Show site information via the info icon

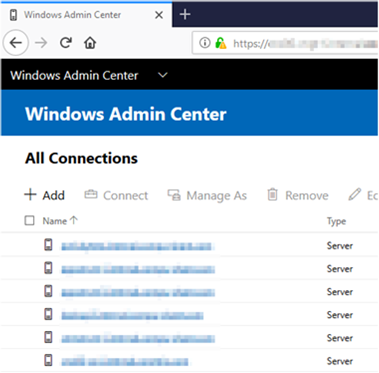204,43
